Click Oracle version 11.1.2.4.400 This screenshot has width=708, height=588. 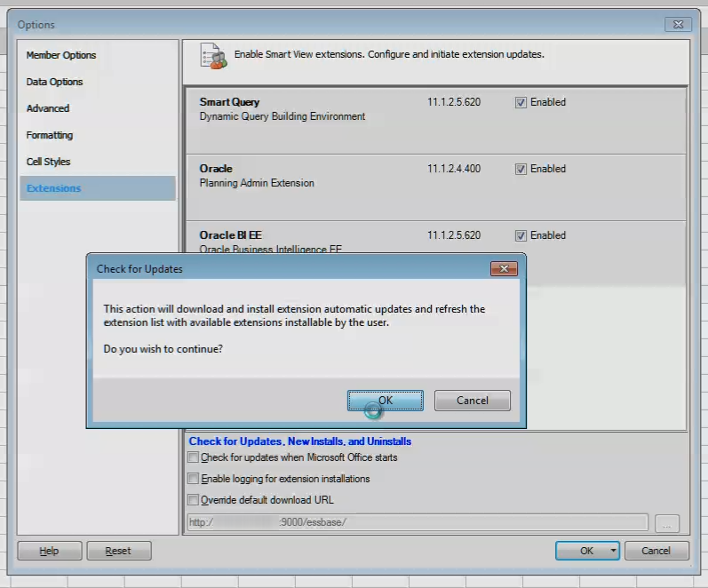point(454,169)
